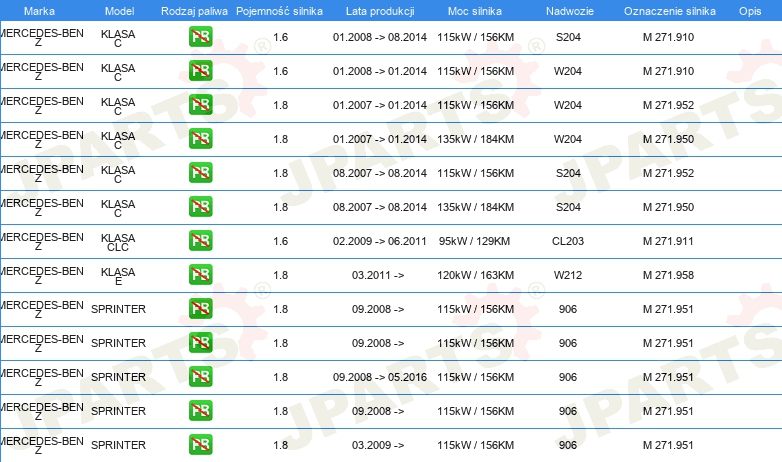Click the KLASA E model cell
Screen dimensions: 782x462
coord(118,276)
